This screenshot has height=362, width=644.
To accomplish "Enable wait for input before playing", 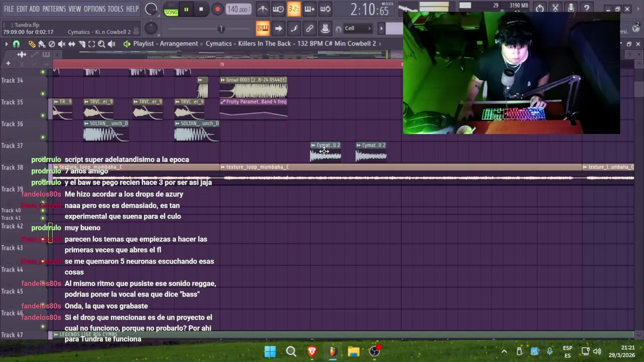I will [278, 9].
